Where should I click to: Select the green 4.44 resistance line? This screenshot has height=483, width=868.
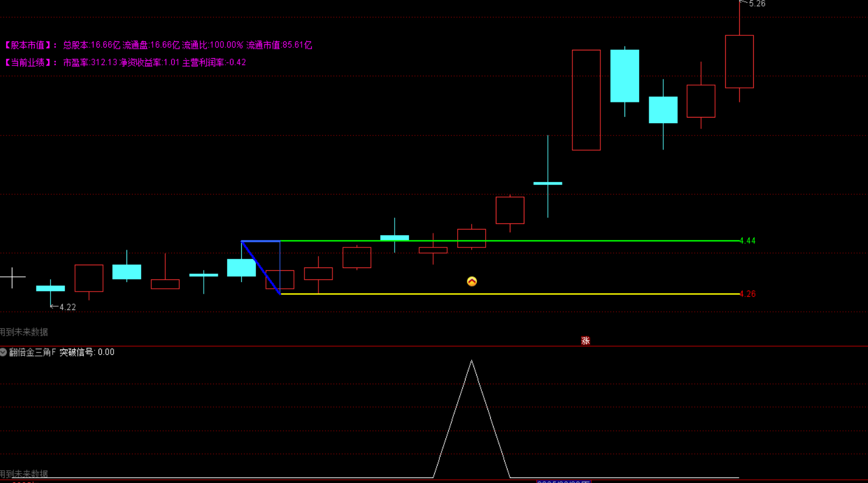(x=504, y=241)
